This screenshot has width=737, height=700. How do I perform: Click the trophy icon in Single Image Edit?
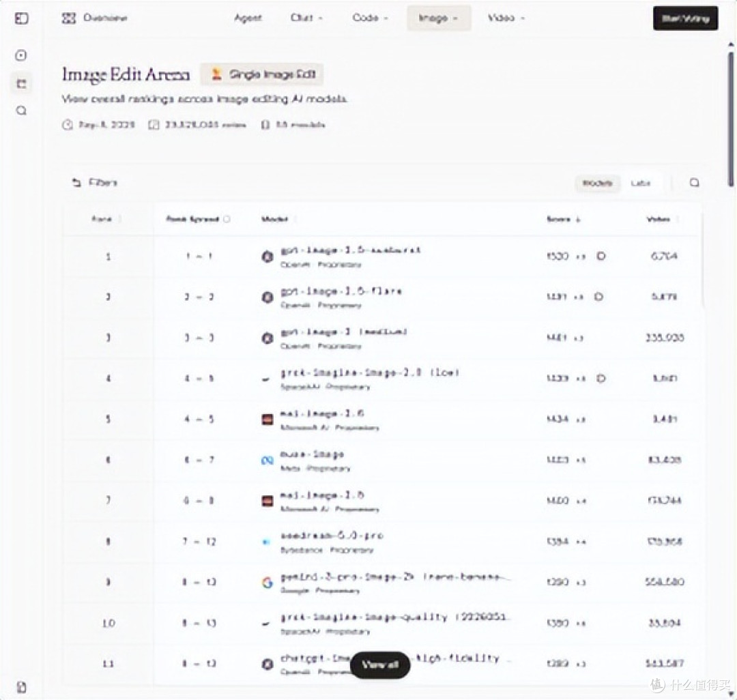coord(216,74)
